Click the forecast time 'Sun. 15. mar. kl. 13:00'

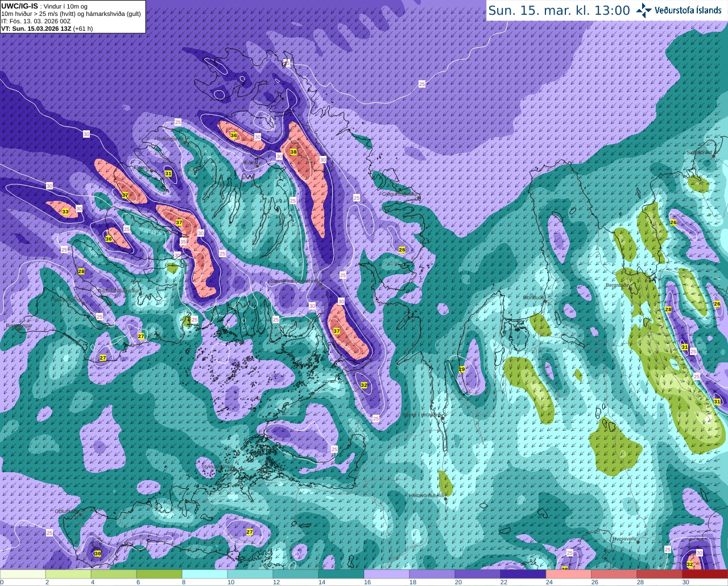click(x=559, y=10)
